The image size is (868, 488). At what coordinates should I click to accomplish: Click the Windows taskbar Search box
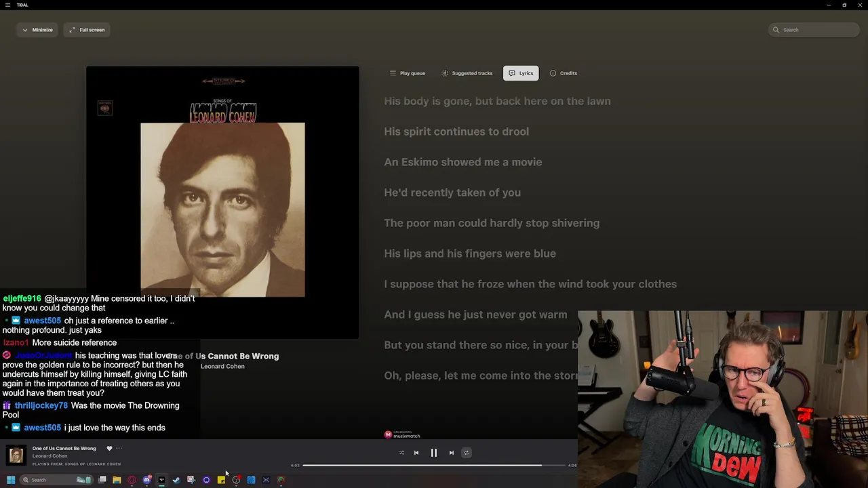click(56, 480)
